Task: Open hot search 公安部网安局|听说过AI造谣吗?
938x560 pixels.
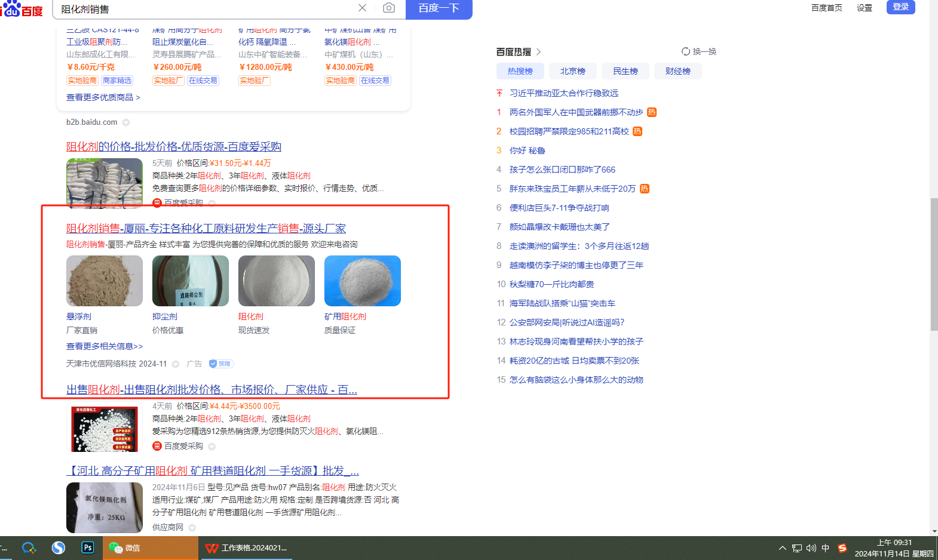Action: point(567,322)
